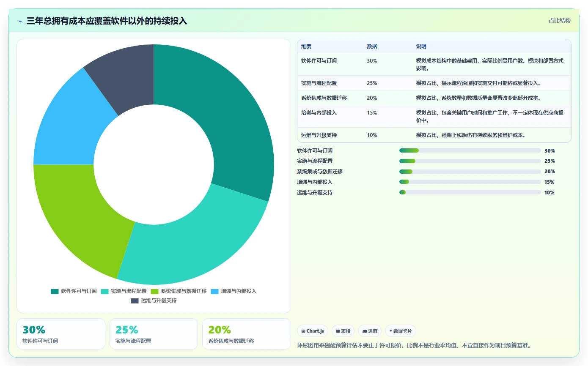Toggle the 系统集成与数据迁移 legend color swatch

(154, 291)
